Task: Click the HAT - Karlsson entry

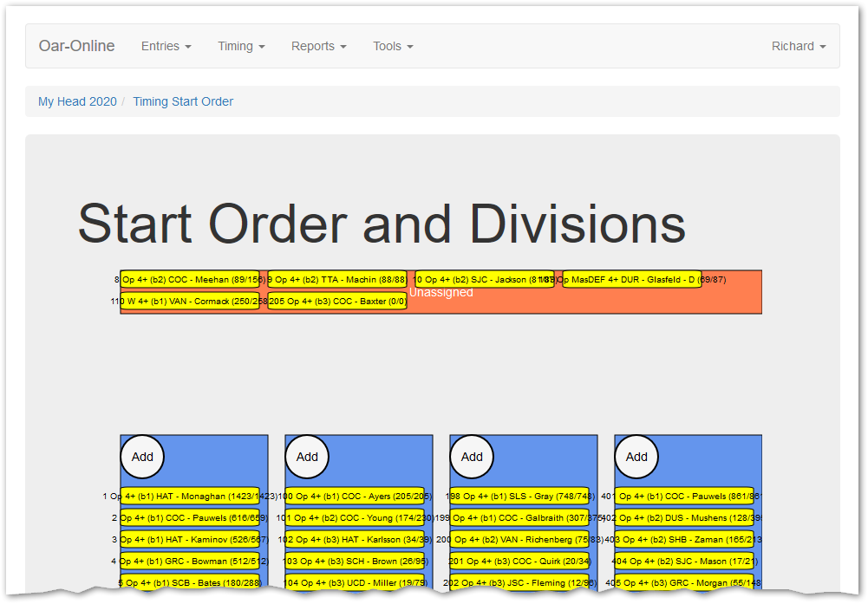Action: (355, 540)
